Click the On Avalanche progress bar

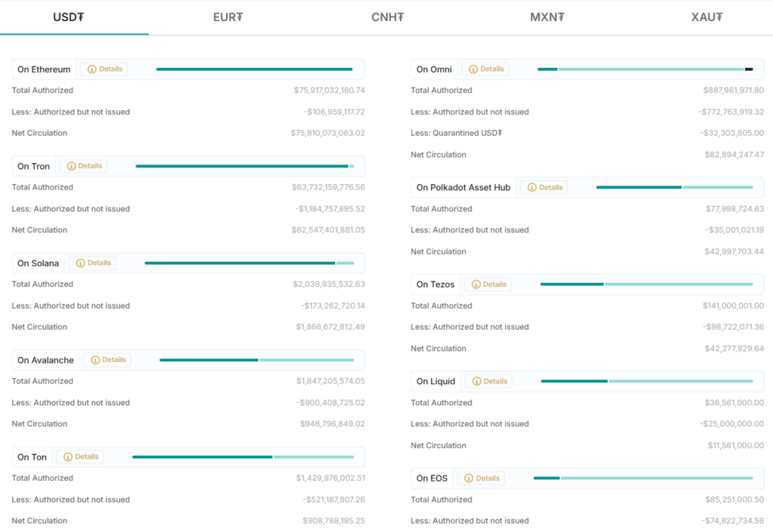tap(256, 360)
